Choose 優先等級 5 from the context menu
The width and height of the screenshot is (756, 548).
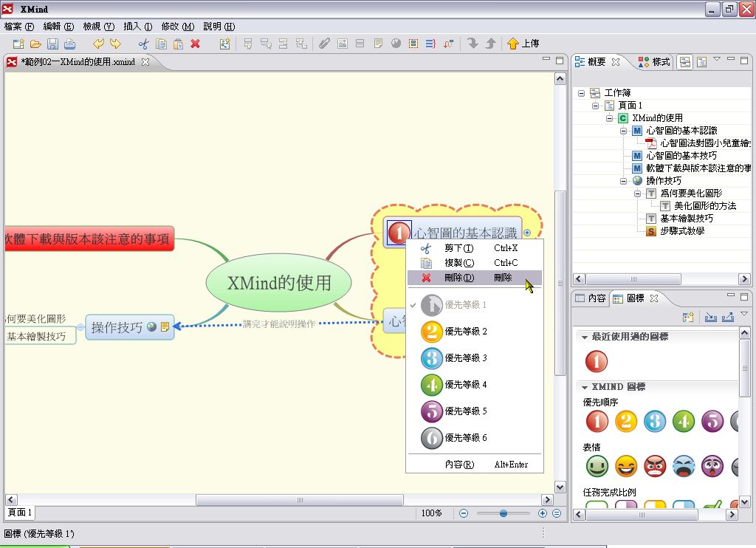465,411
